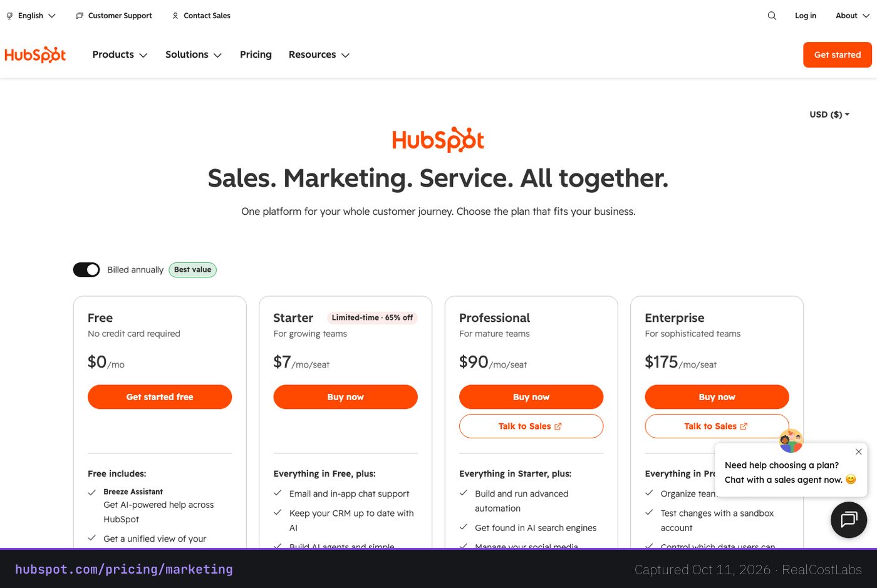Open the USD ($) currency selector
This screenshot has width=877, height=588.
(829, 115)
